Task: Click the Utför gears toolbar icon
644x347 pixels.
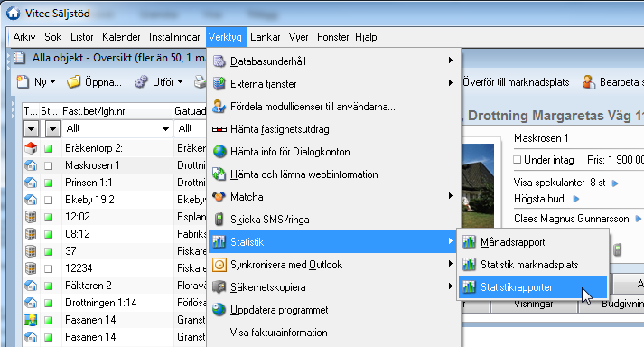Action: click(141, 82)
